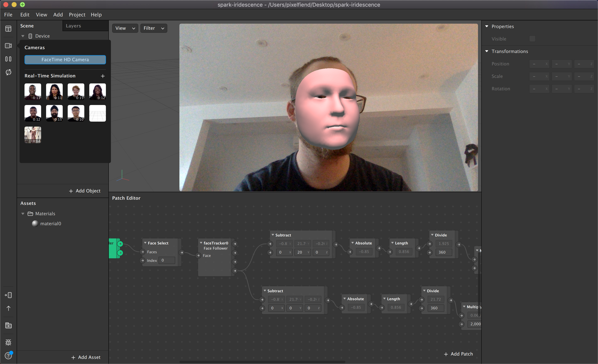The height and width of the screenshot is (364, 598).
Task: Click the upload export arrow icon
Action: pyautogui.click(x=8, y=308)
